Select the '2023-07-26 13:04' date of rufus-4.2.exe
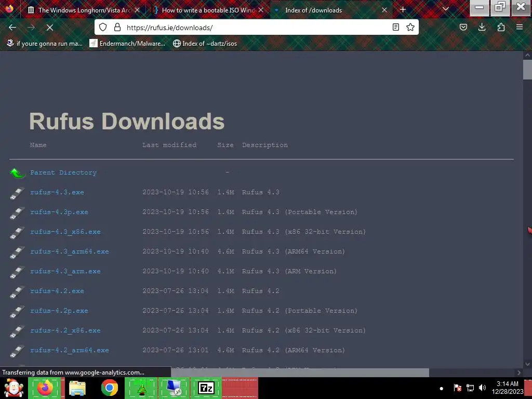The image size is (532, 399). (x=176, y=291)
